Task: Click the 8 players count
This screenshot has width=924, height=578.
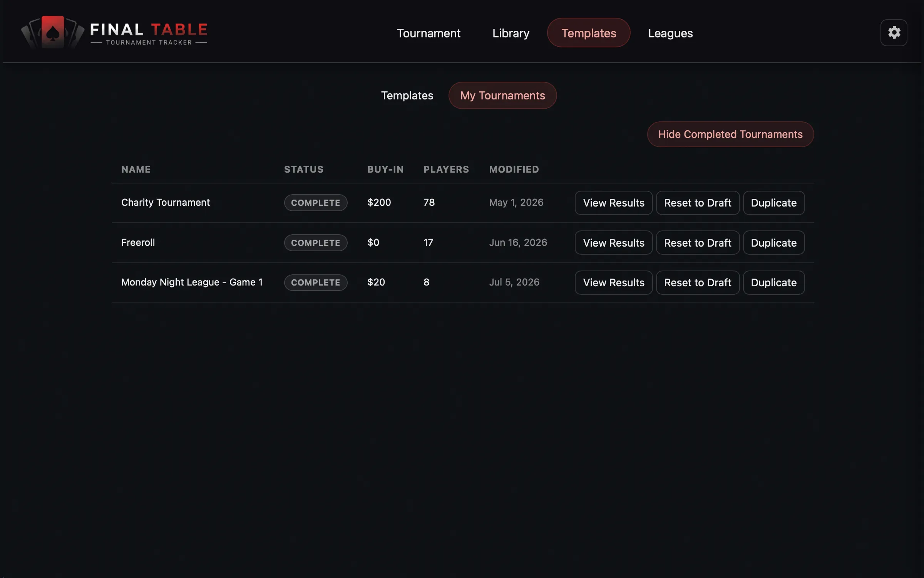Action: [x=426, y=282]
